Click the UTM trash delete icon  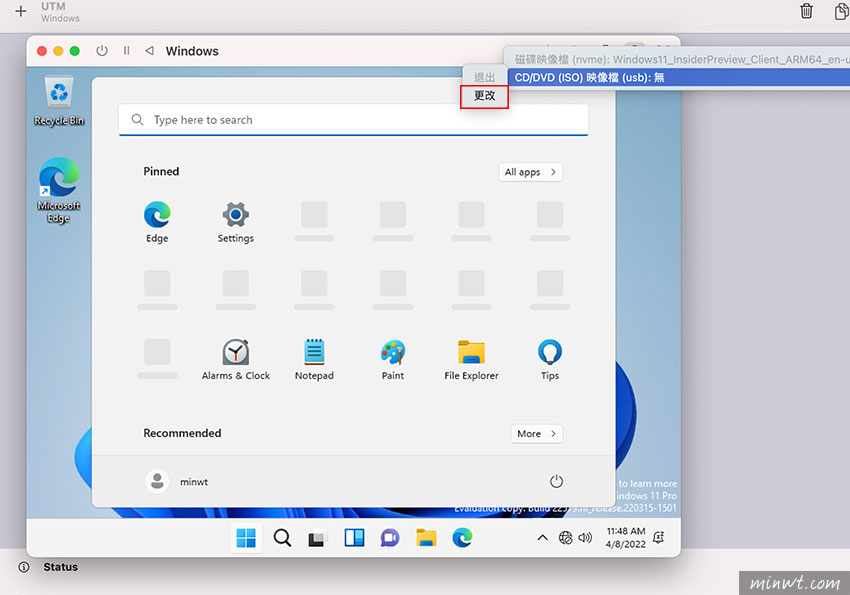click(806, 11)
